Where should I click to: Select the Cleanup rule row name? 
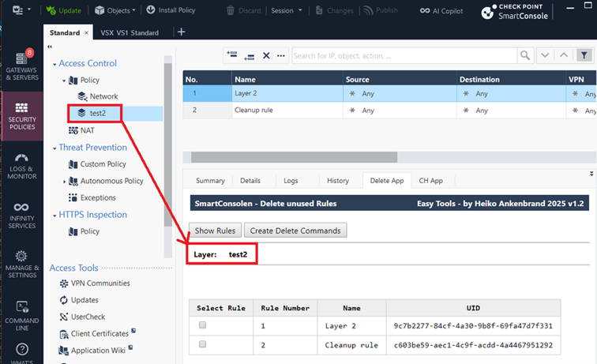[x=253, y=110]
